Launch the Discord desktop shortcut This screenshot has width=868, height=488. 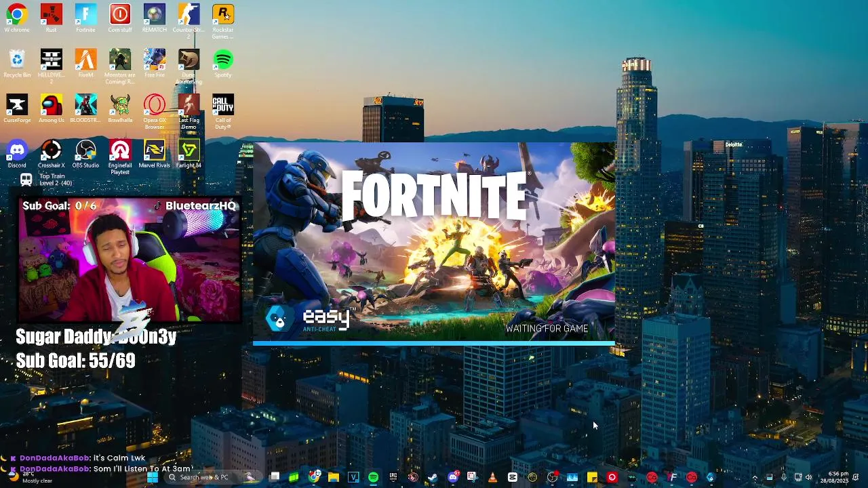tap(17, 154)
